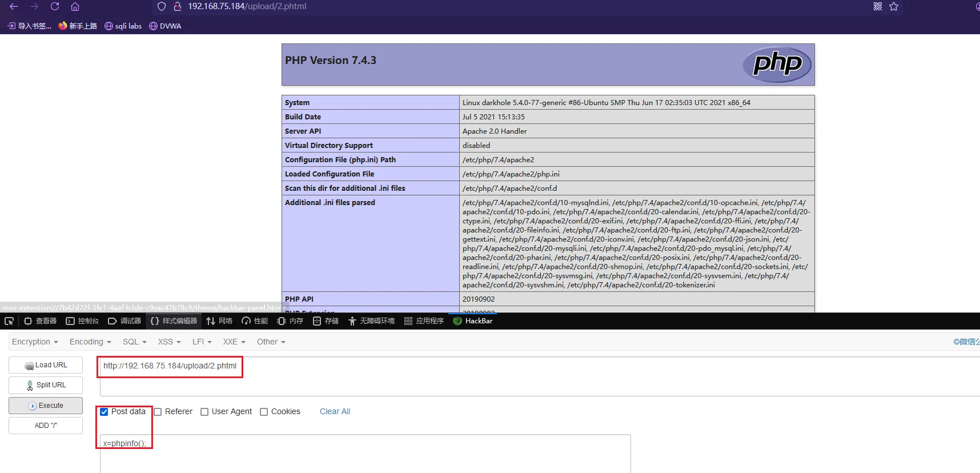Select the Linux darkhole system value

point(607,103)
